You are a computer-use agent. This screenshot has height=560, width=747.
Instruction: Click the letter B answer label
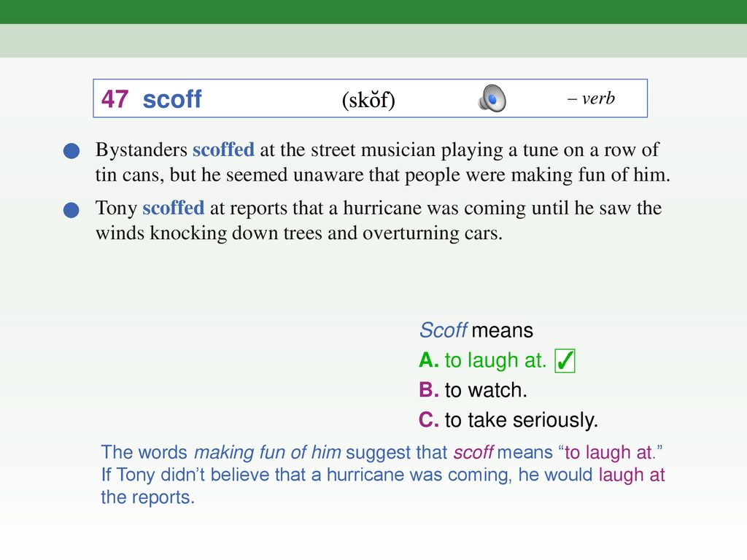(429, 390)
